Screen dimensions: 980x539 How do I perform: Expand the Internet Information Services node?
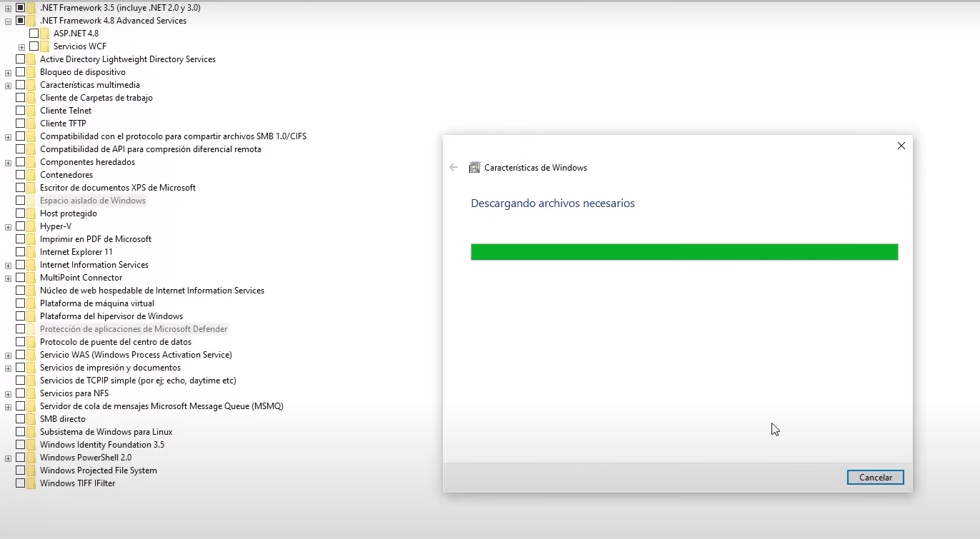pos(8,266)
